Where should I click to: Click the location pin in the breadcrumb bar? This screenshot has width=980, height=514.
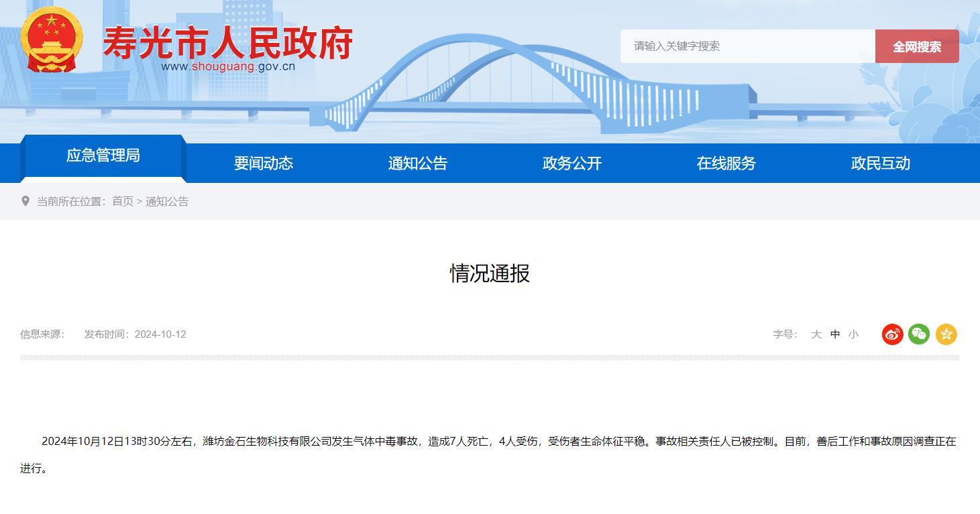coord(25,201)
